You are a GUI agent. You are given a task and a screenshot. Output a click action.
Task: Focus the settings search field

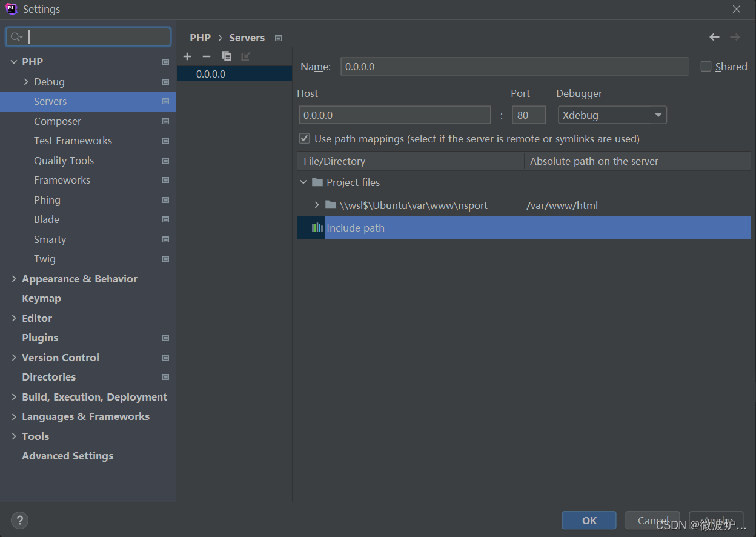(88, 37)
